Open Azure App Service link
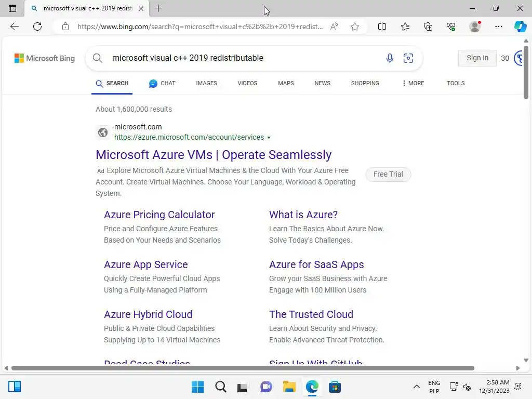532x399 pixels. coord(146,264)
